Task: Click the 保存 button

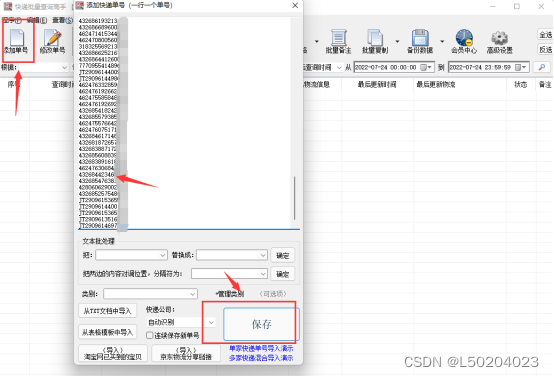Action: point(261,324)
